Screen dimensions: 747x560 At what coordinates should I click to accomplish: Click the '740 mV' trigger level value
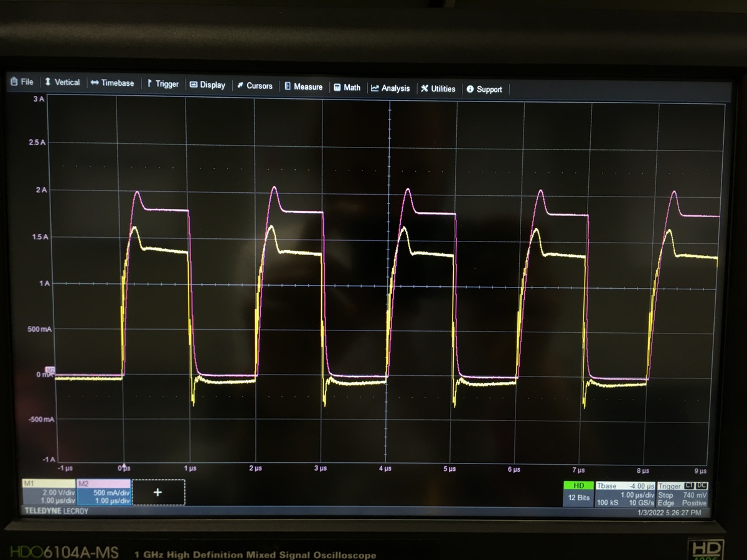tap(695, 495)
